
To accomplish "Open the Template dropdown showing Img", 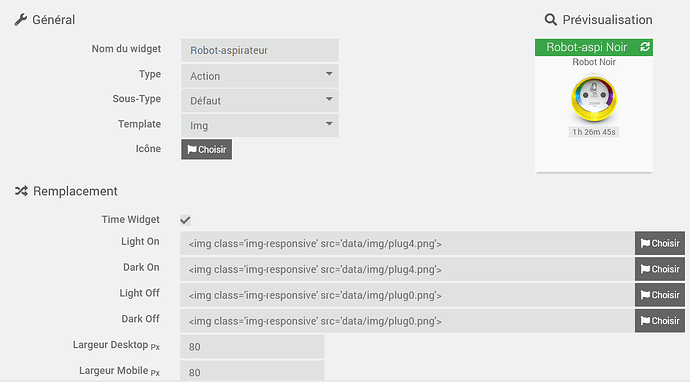I will [x=260, y=125].
